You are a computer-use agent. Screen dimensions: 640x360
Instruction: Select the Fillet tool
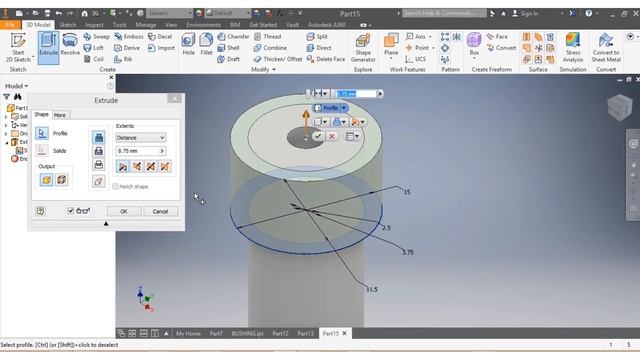click(x=206, y=44)
